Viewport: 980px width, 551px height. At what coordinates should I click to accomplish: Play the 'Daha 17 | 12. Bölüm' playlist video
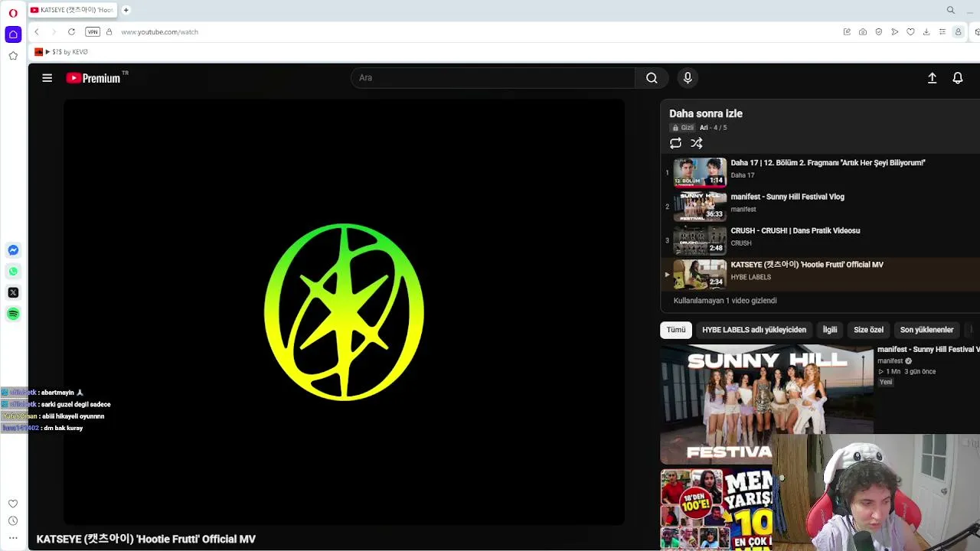(x=820, y=172)
